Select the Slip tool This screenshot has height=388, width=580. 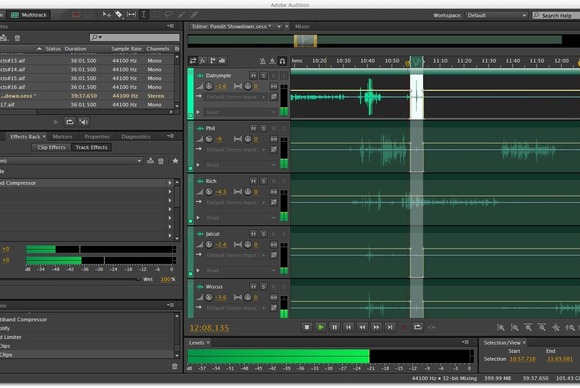pos(131,14)
